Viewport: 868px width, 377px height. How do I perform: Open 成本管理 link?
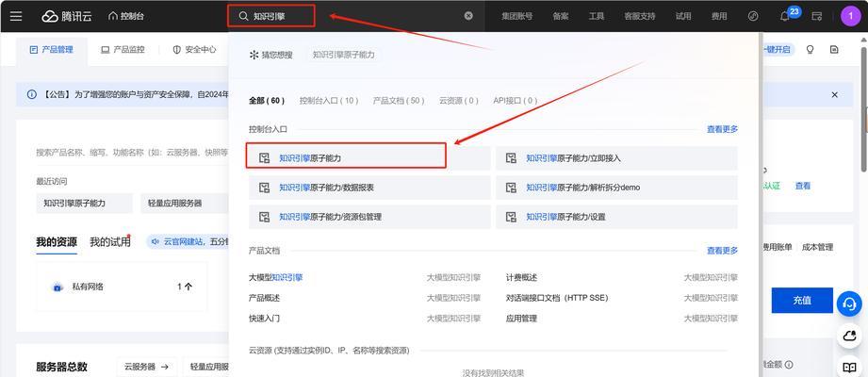pyautogui.click(x=817, y=247)
